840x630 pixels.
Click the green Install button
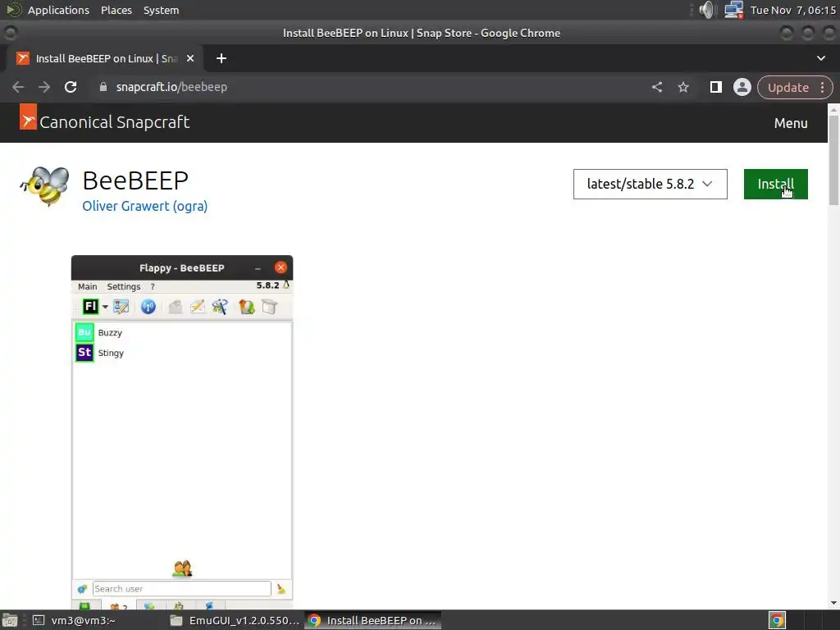(775, 185)
